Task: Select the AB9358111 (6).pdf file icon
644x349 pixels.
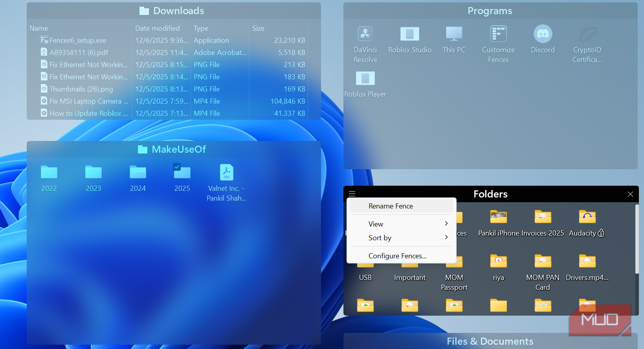Action: click(x=44, y=52)
